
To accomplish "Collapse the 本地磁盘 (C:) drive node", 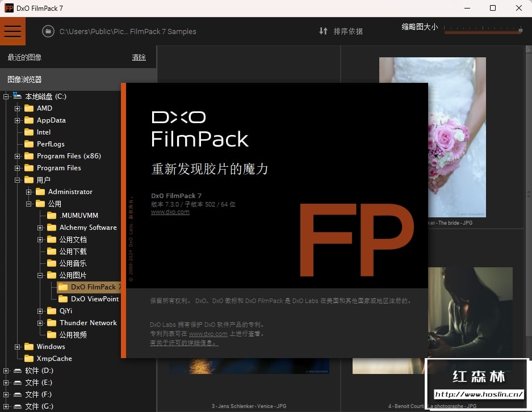I will (6, 96).
